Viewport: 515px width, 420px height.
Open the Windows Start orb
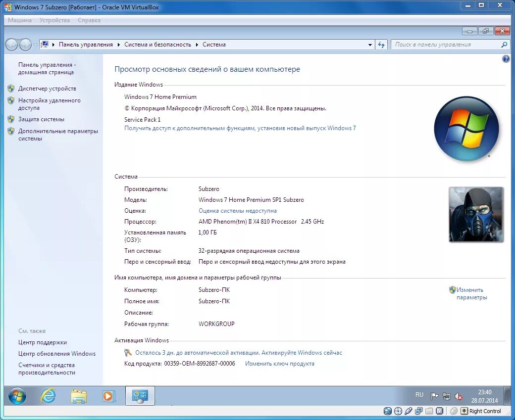click(x=17, y=396)
